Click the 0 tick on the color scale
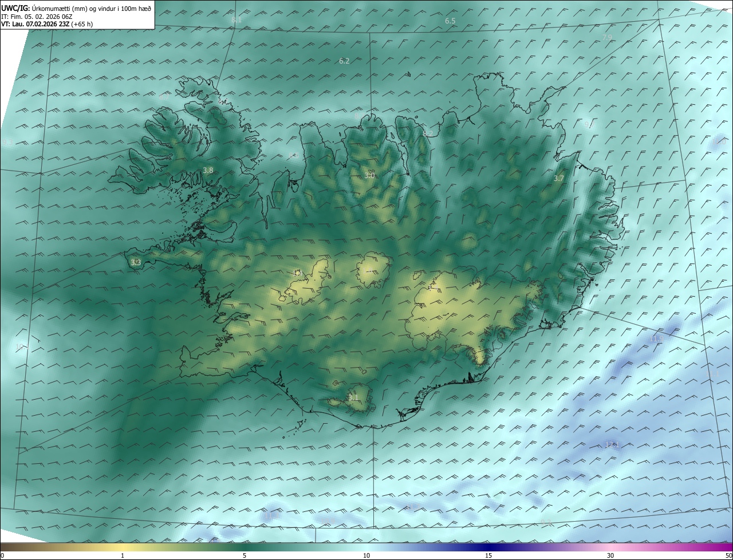This screenshot has height=560, width=733. (x=2, y=555)
